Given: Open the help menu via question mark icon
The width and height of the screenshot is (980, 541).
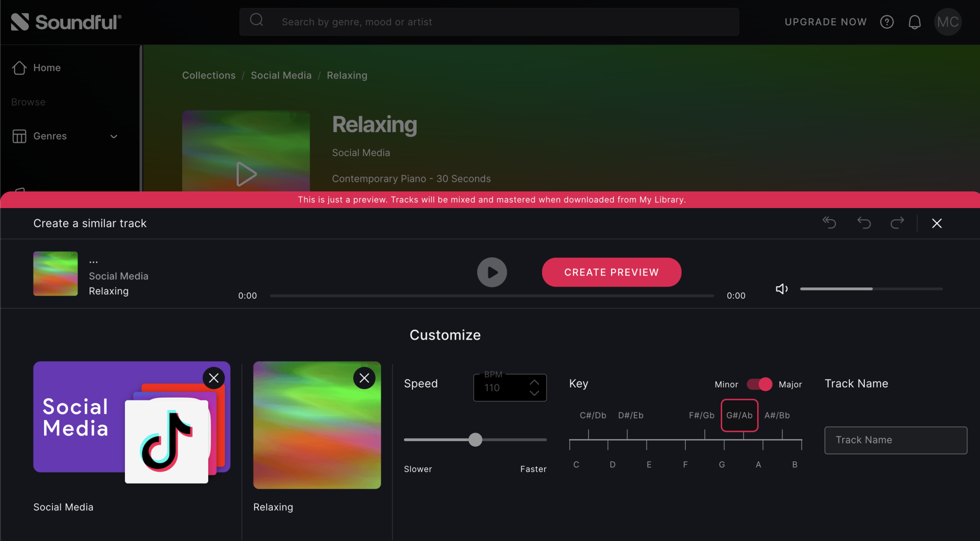Looking at the screenshot, I should [x=887, y=22].
